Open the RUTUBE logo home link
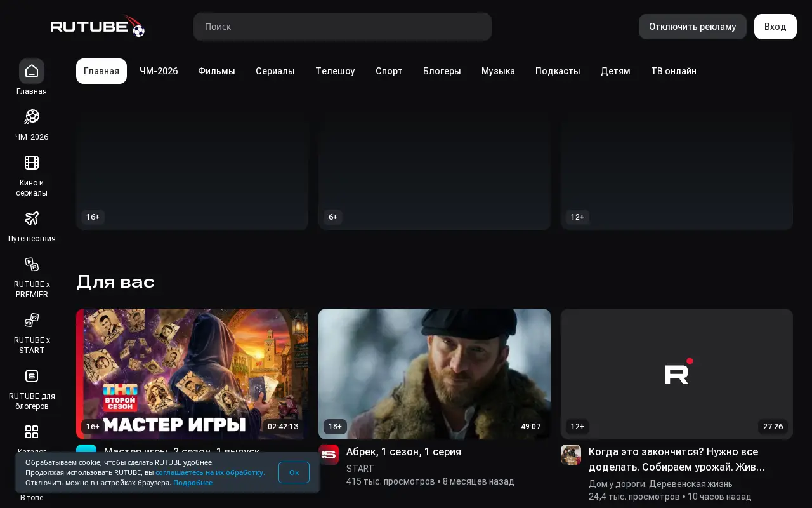812x508 pixels. [98, 26]
